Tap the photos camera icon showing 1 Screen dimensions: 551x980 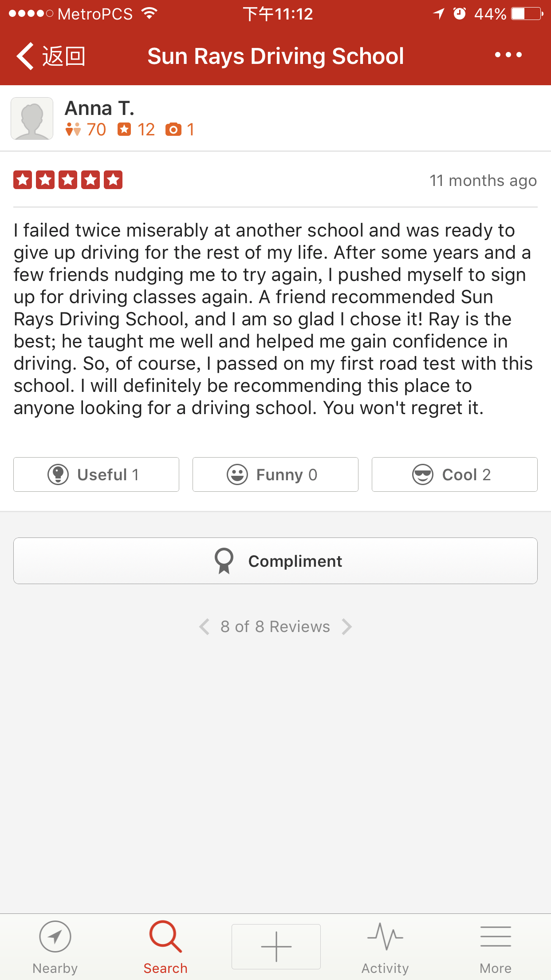click(x=173, y=130)
